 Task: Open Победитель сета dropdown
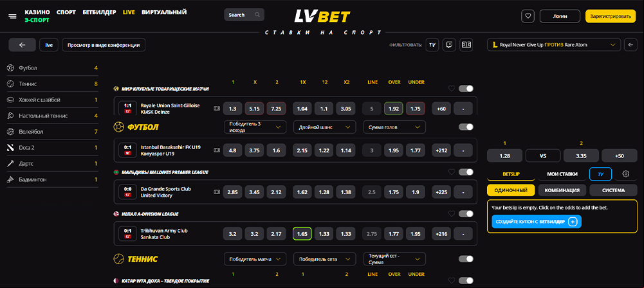(324, 259)
